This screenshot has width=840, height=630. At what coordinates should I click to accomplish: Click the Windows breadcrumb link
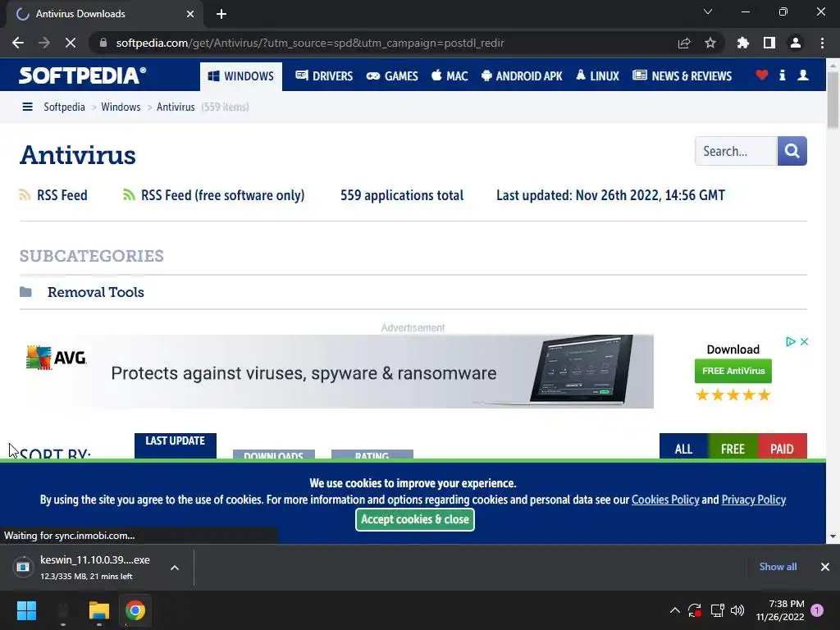(x=121, y=107)
